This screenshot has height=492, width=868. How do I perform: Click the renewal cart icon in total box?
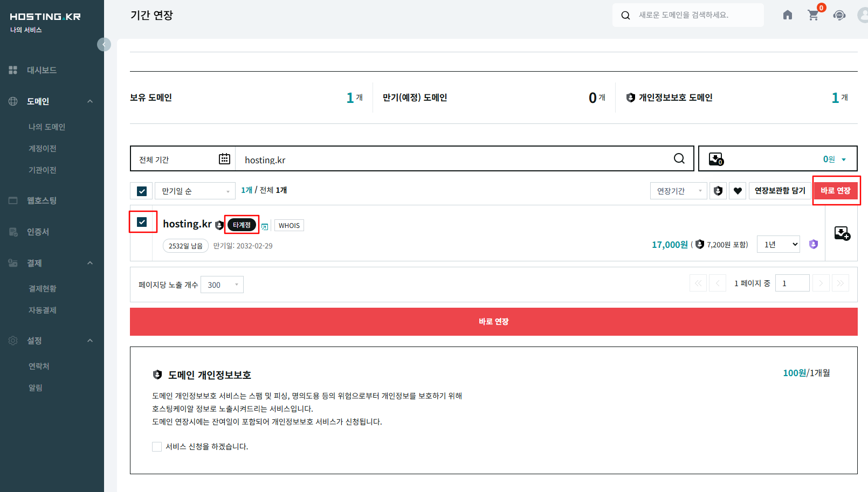tap(716, 159)
